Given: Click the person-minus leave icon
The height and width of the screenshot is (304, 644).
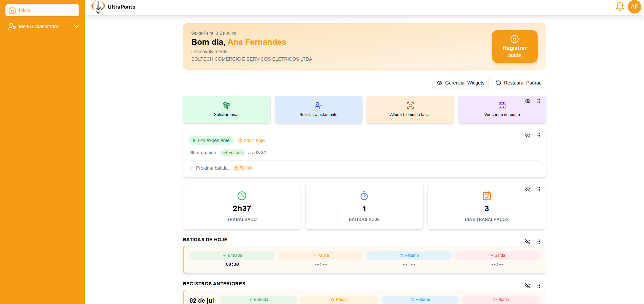Looking at the screenshot, I should [x=318, y=106].
